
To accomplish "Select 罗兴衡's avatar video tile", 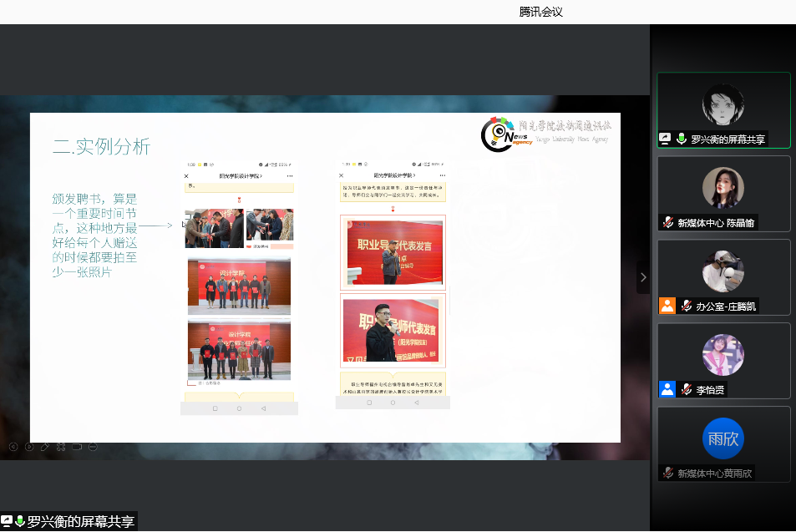I will click(723, 104).
